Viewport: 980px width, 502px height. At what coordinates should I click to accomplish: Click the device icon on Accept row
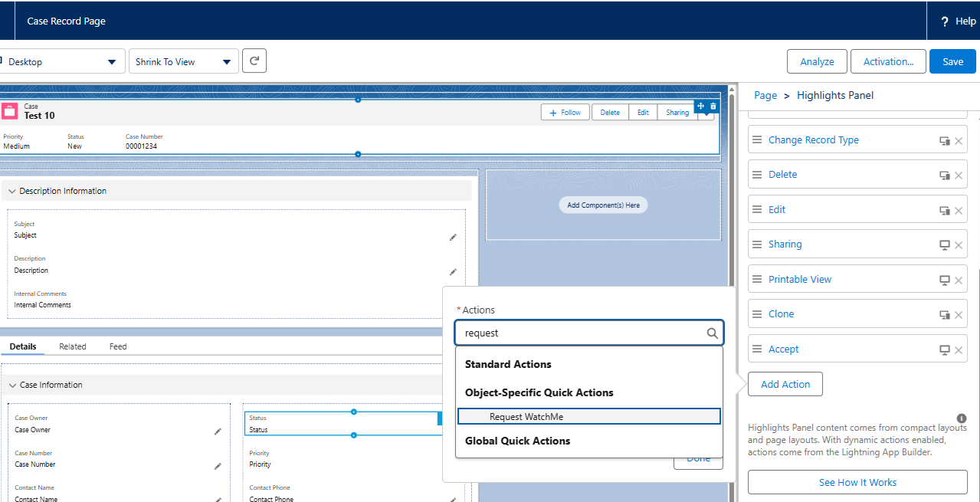946,350
